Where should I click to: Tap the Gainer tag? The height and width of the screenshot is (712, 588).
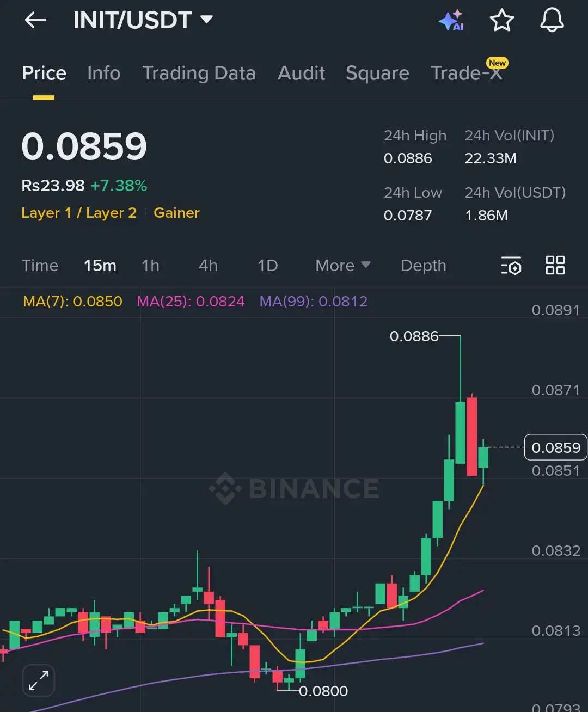[x=176, y=213]
